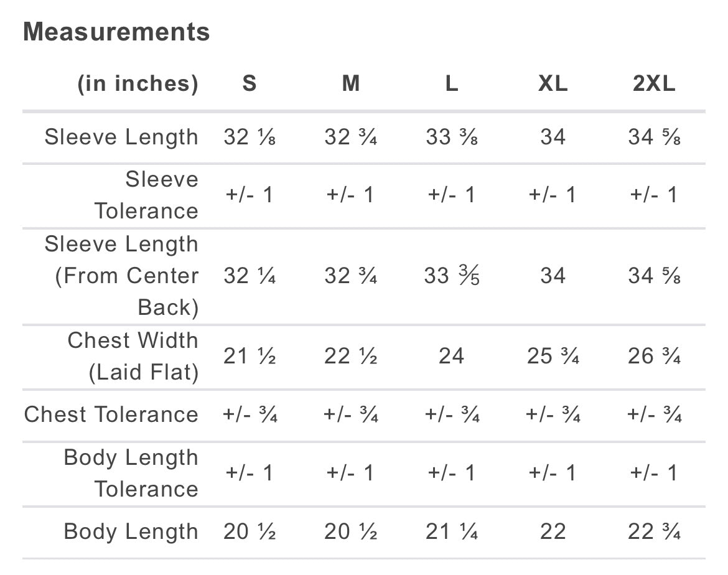Click the Chest Tolerance row label

pos(111,414)
